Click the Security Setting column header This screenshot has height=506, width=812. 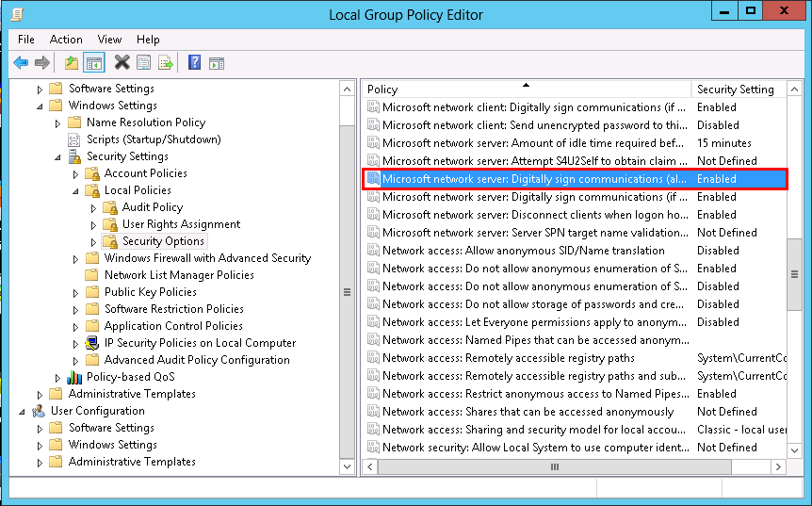tap(735, 90)
